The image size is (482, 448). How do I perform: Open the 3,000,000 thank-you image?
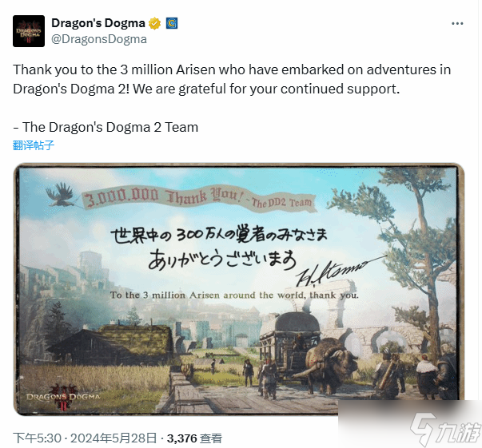pyautogui.click(x=239, y=289)
